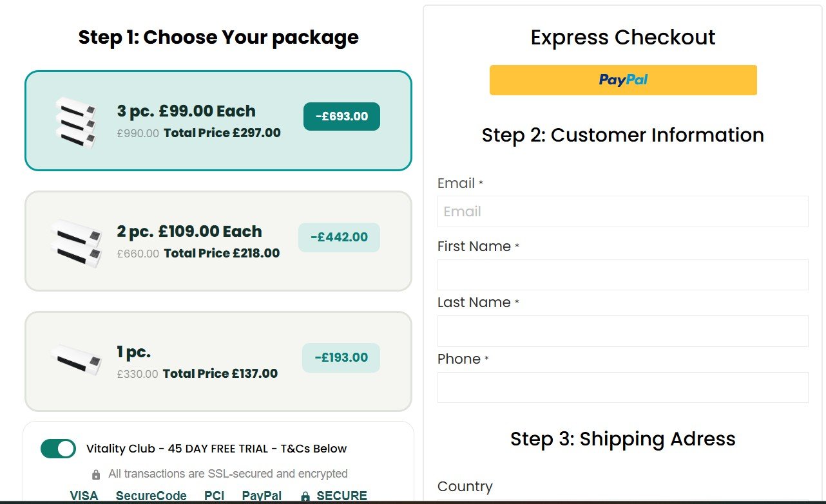
Task: Click the two-device product image
Action: (77, 242)
